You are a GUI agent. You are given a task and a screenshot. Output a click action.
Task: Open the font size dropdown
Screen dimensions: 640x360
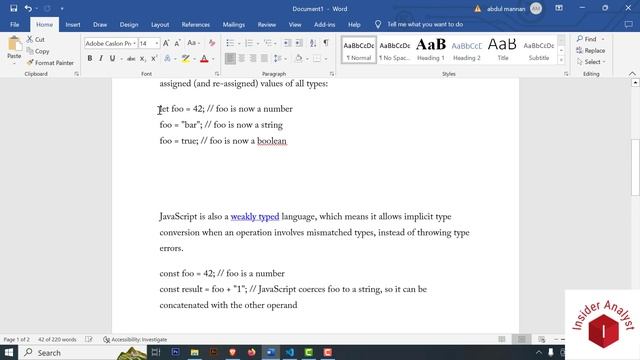(156, 43)
